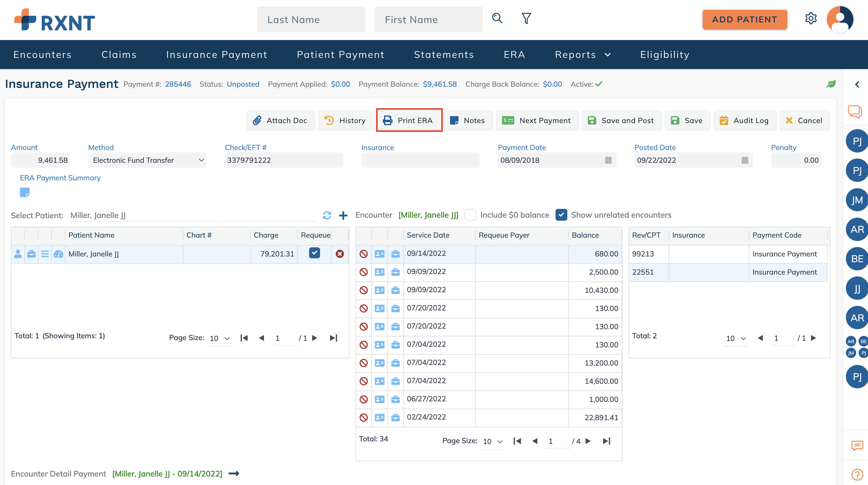Toggle Requeue checkbox for Miller, Janelle JJ
868x485 pixels.
point(314,253)
